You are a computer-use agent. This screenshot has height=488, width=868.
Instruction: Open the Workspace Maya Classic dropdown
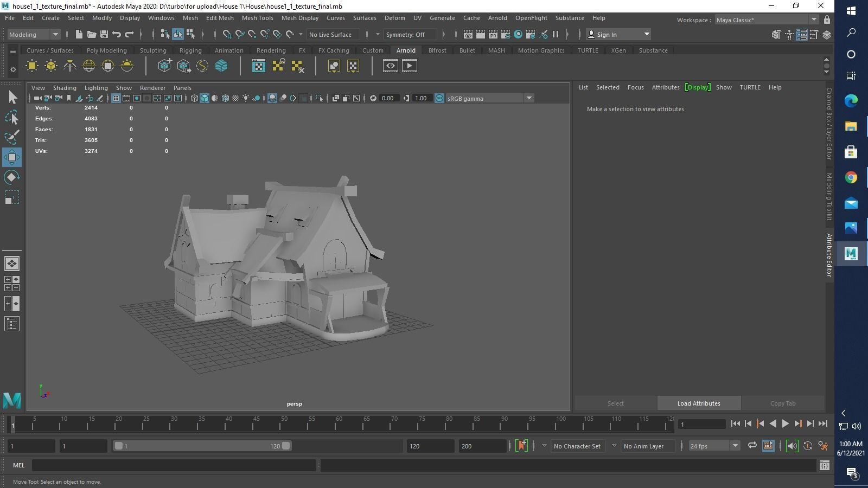[x=766, y=20]
